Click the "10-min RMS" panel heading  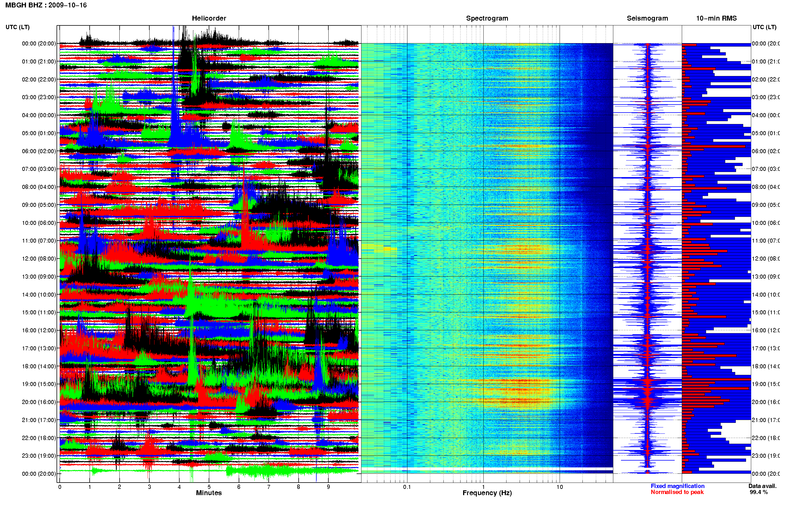[716, 18]
